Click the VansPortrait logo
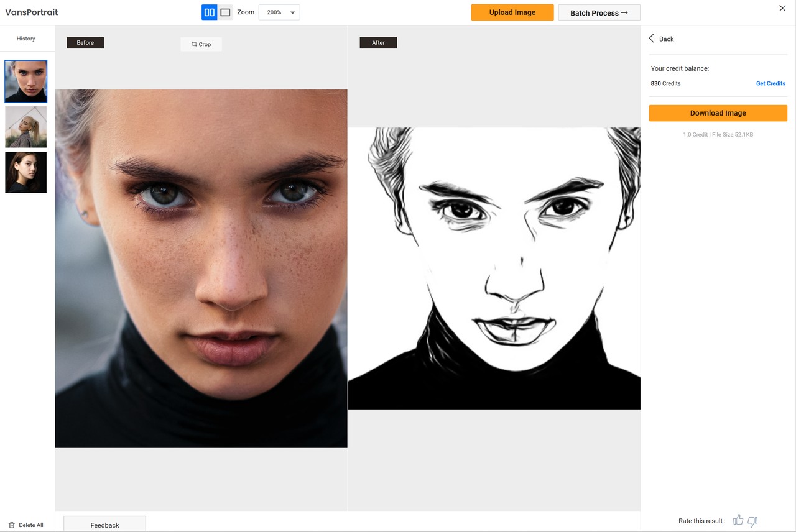796x532 pixels. 32,12
